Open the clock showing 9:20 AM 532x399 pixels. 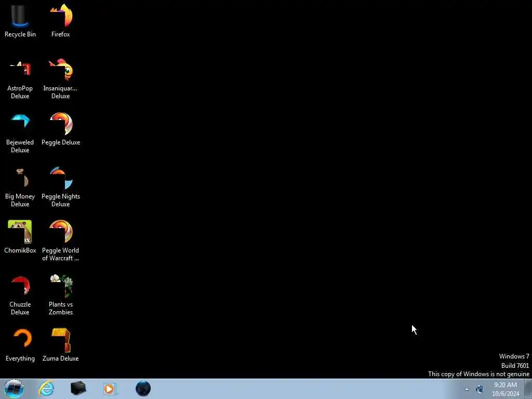506,389
